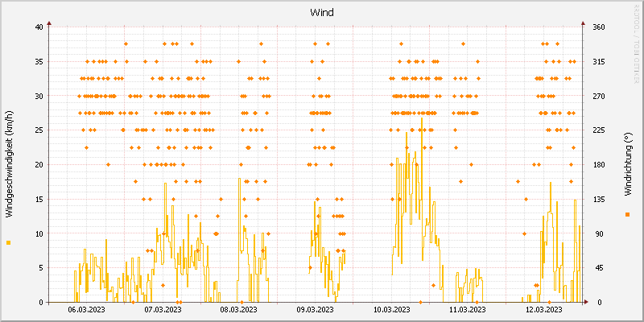Screen dimensions: 644x322
Task: Click the orange wind direction legend square
Action: pos(627,214)
